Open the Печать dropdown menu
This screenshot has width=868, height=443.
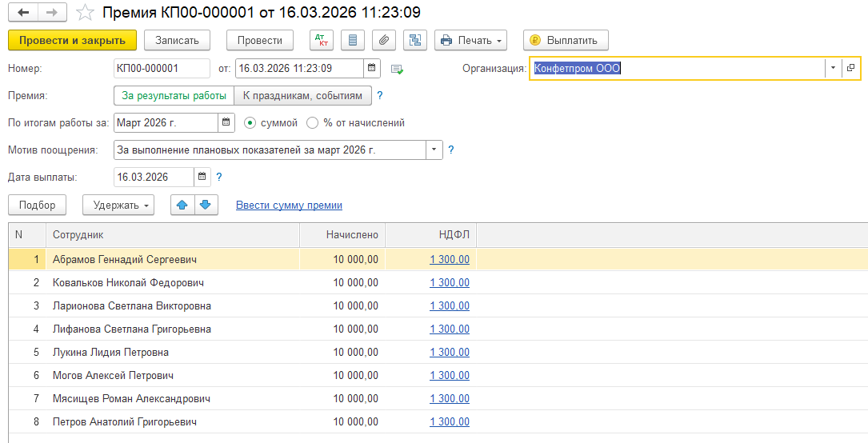471,40
